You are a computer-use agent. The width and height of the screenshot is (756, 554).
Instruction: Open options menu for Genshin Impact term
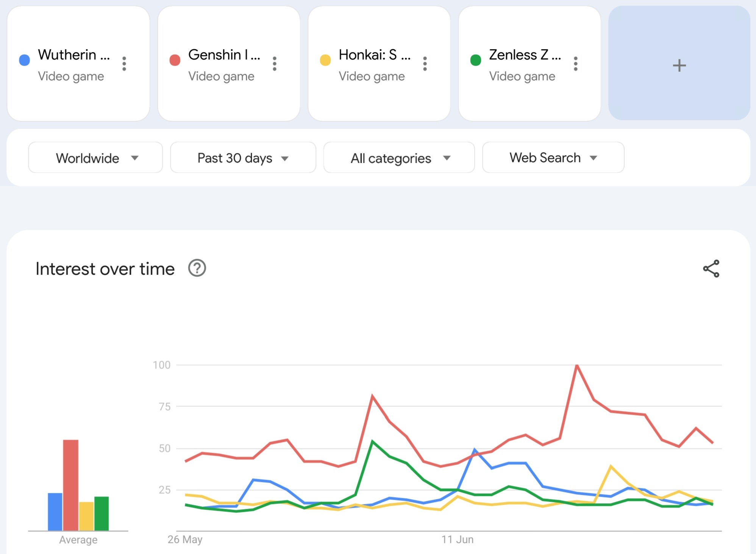[x=275, y=64]
